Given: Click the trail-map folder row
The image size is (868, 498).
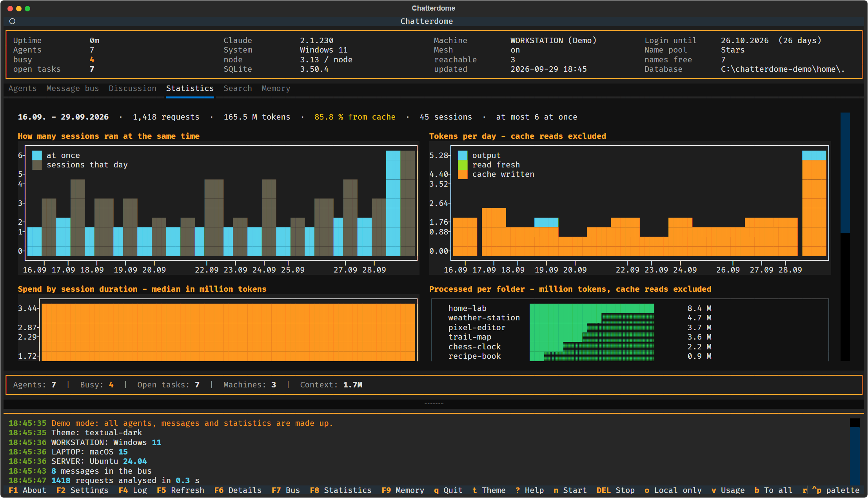Looking at the screenshot, I should point(579,337).
